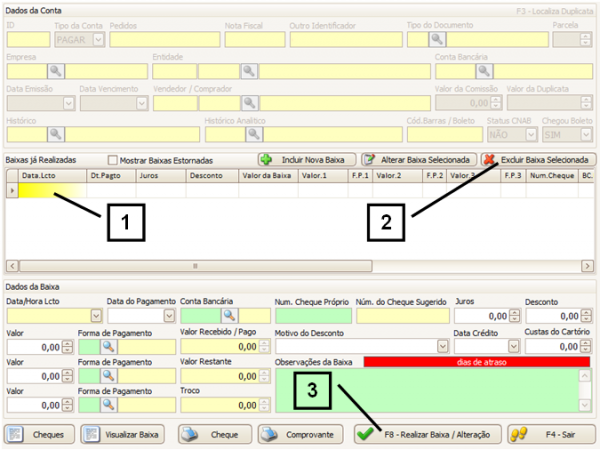This screenshot has height=450, width=600.
Task: Click search icon beside second Forma de Pagamento
Action: [108, 376]
